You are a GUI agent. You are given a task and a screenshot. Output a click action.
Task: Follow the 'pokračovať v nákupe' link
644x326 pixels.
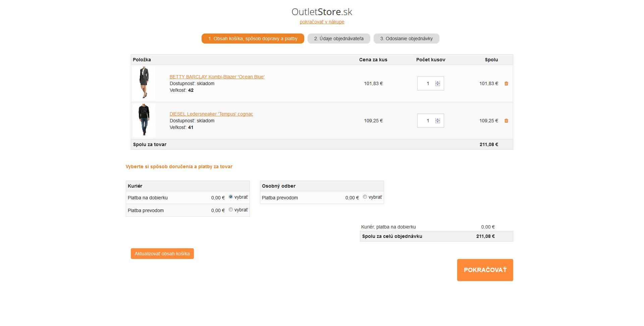(322, 22)
